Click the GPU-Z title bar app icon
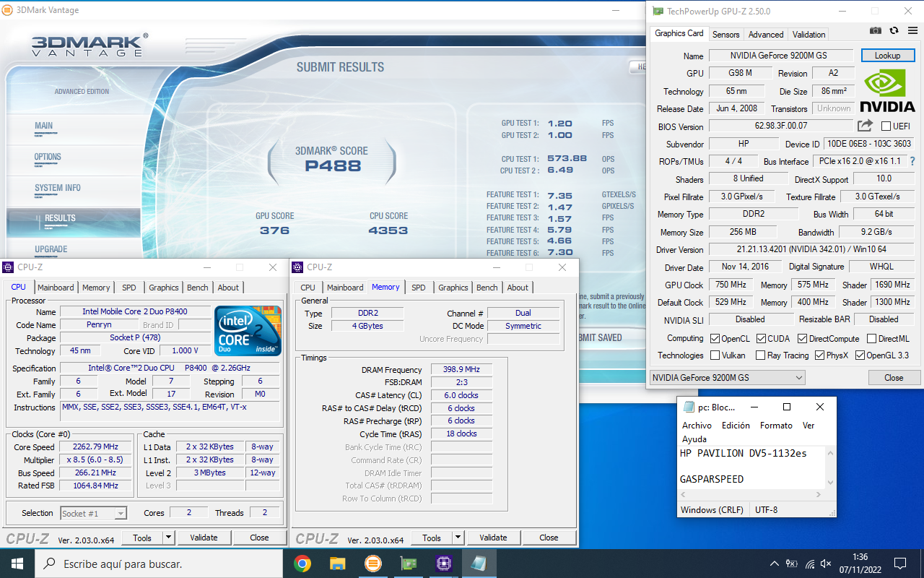This screenshot has width=924, height=578. coord(658,11)
